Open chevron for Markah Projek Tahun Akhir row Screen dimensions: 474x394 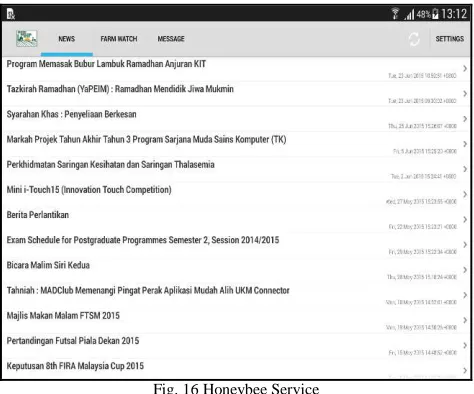click(465, 144)
